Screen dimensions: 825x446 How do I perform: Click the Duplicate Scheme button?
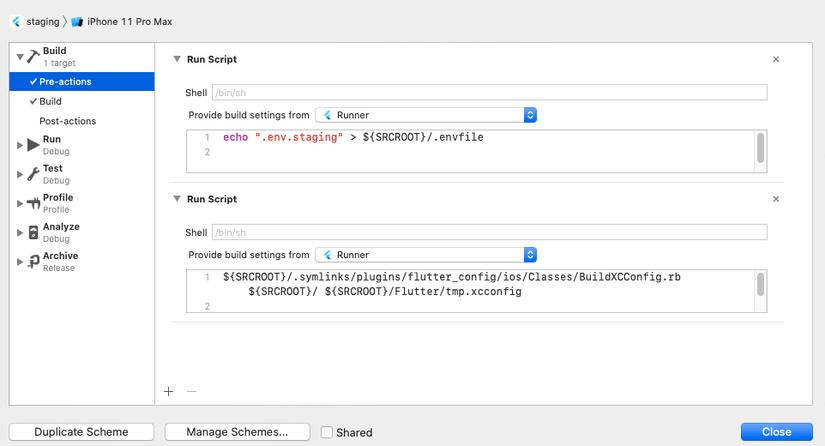tap(82, 432)
